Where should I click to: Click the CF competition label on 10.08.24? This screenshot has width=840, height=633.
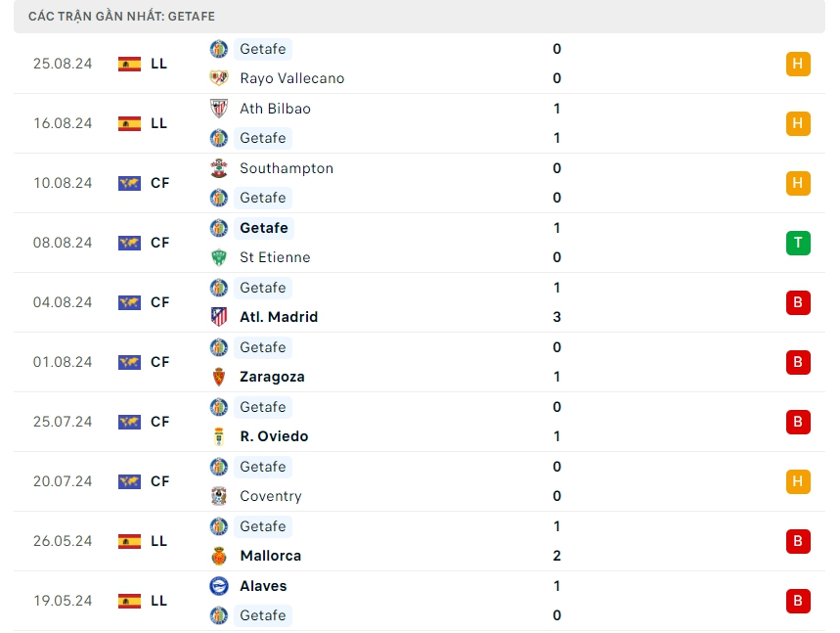160,183
